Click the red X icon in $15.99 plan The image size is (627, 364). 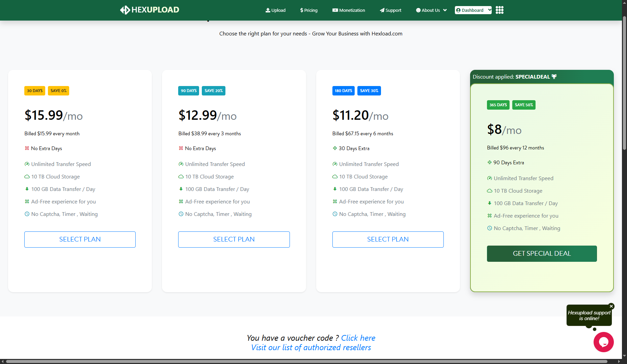27,148
